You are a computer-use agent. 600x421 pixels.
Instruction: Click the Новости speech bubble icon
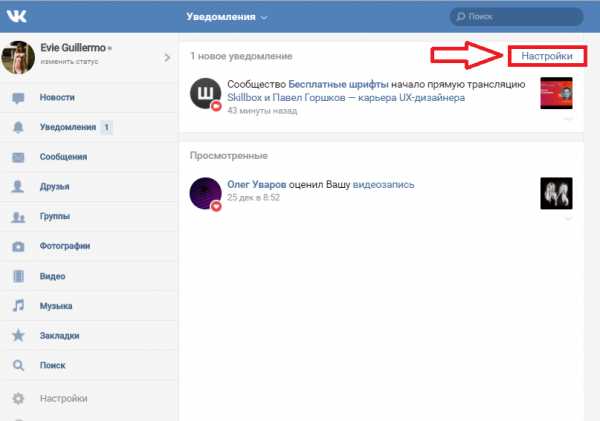click(x=18, y=98)
